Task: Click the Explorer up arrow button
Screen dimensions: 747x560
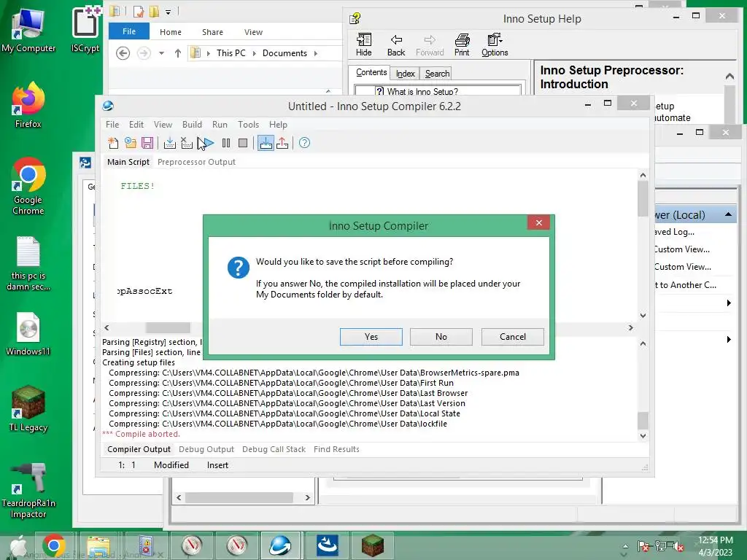Action: [178, 53]
